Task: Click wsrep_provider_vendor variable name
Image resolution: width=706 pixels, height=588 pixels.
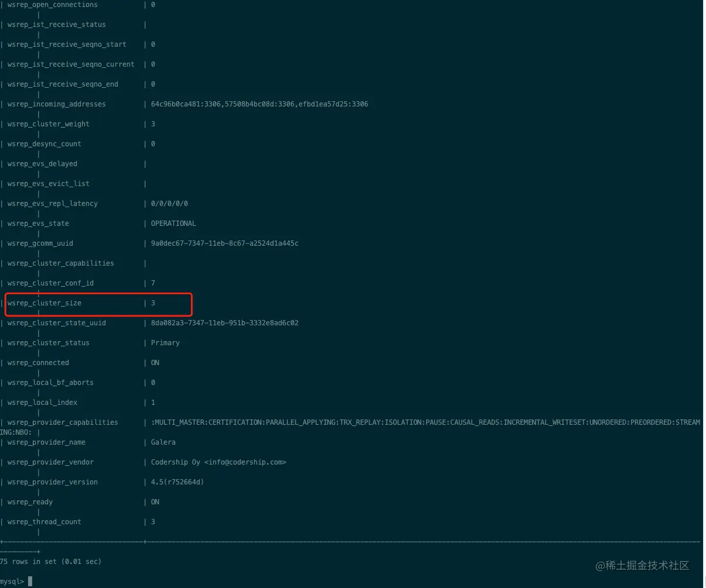Action: 50,462
